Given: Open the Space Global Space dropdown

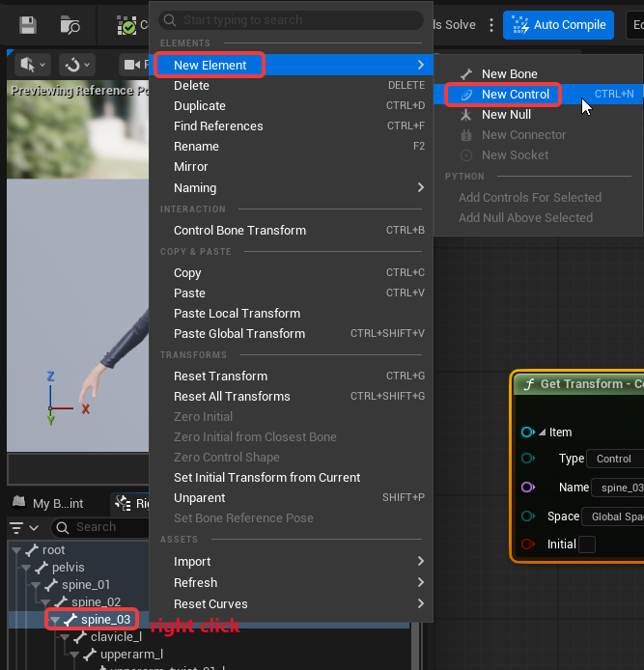Looking at the screenshot, I should coord(613,516).
